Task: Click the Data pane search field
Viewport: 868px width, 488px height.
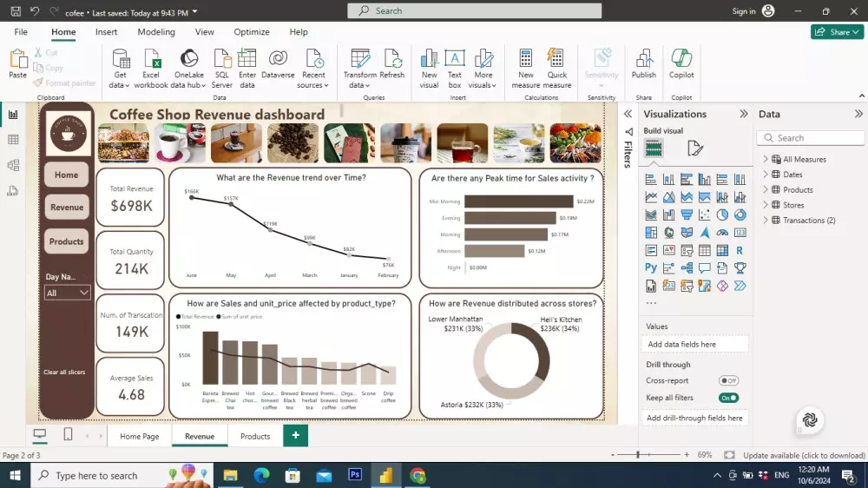Action: [811, 138]
